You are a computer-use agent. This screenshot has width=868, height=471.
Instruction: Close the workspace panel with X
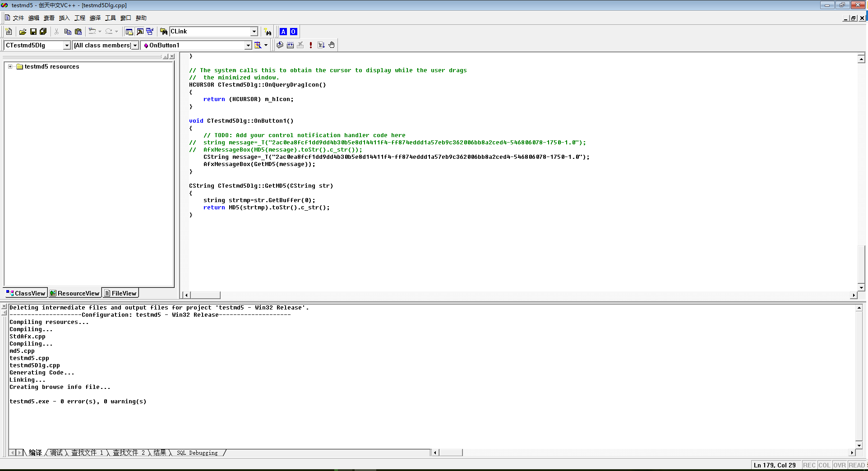(x=172, y=56)
